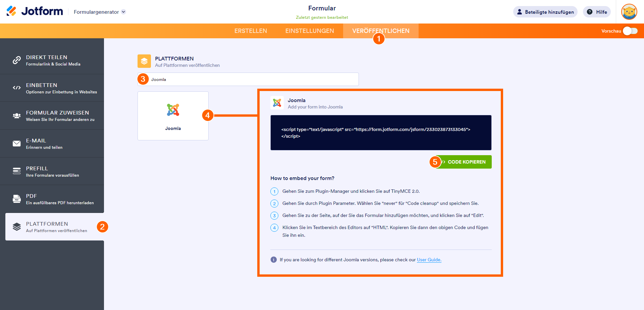The image size is (644, 310).
Task: Select PLATTFORMEN in the sidebar
Action: point(55,227)
